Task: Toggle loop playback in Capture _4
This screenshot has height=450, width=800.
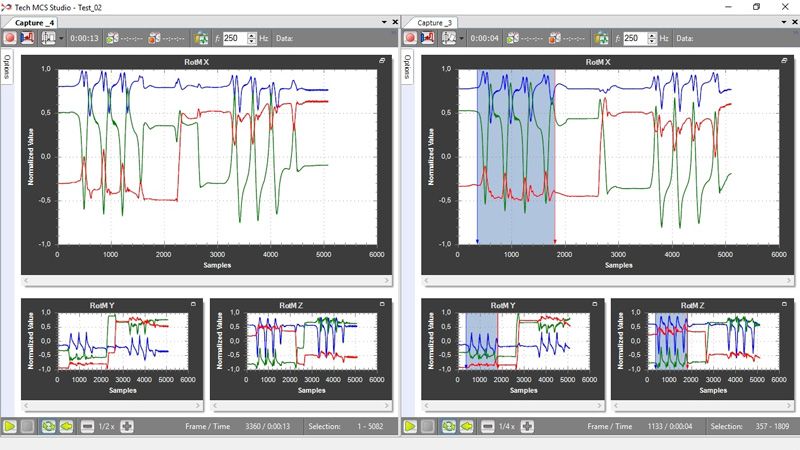Action: point(48,426)
